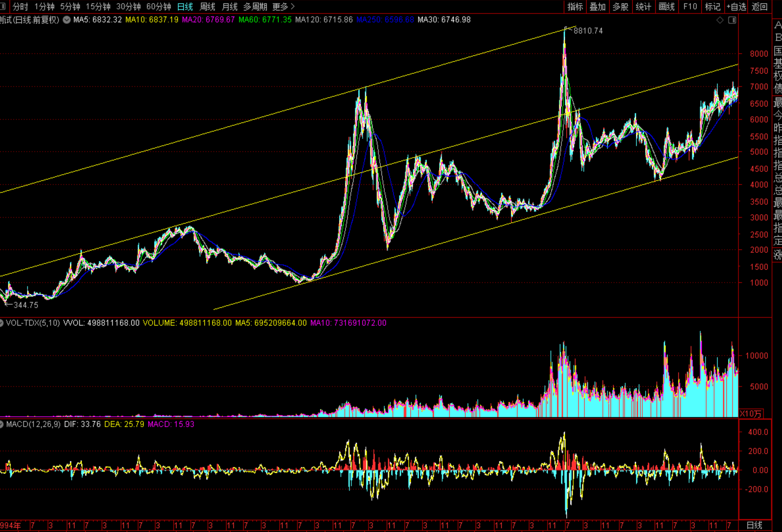Switch to the 60分钟 period
The height and width of the screenshot is (532, 782).
[159, 7]
